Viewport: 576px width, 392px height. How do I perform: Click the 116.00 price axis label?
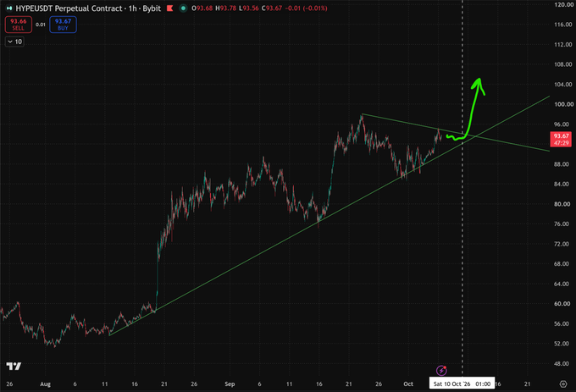pos(562,25)
